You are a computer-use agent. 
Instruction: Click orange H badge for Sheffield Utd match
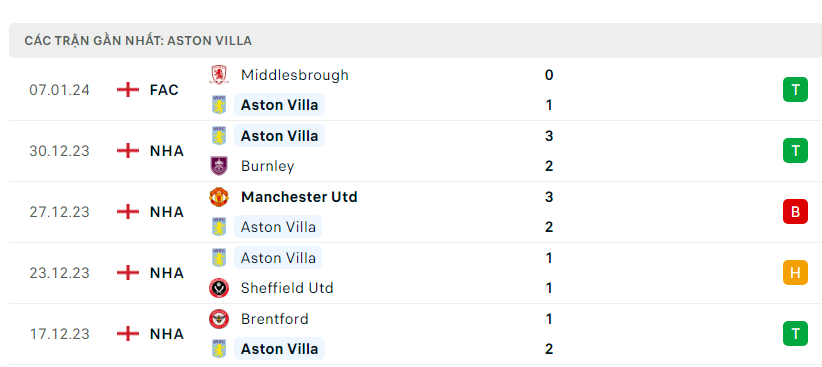tap(795, 273)
